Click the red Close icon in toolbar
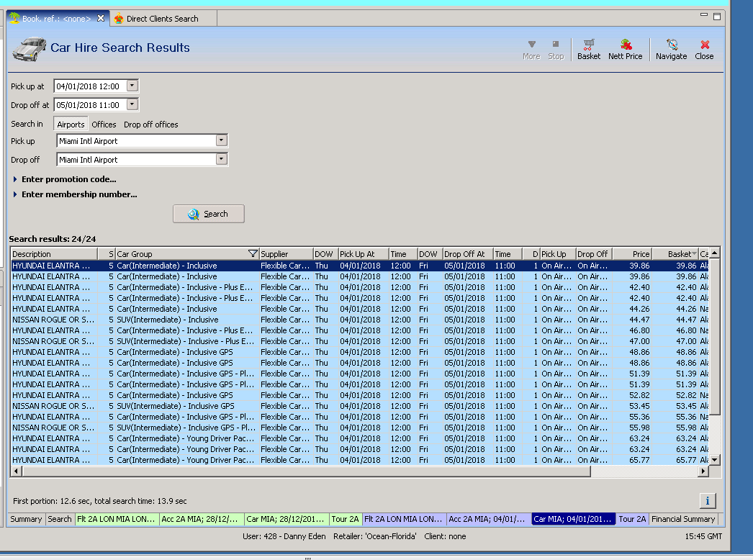 point(704,45)
